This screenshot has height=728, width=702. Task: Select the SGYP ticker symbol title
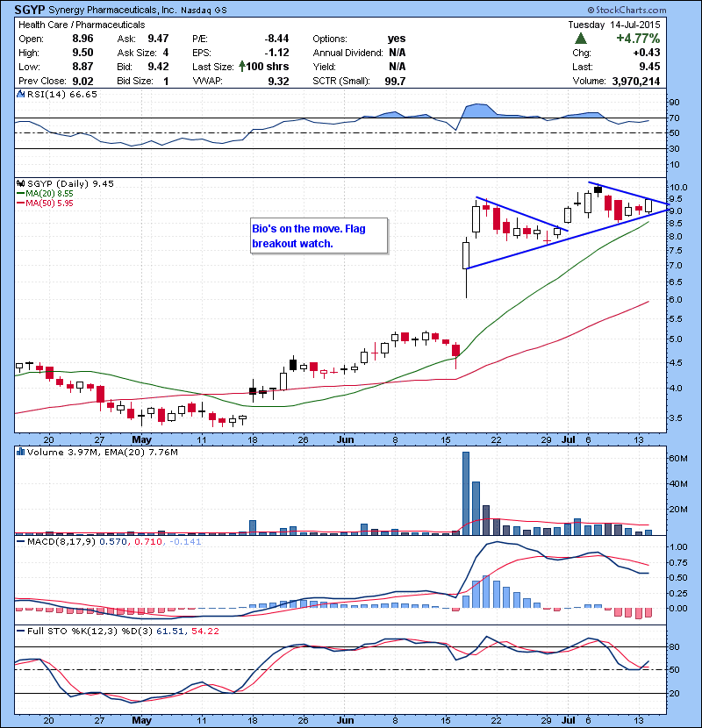[x=30, y=10]
